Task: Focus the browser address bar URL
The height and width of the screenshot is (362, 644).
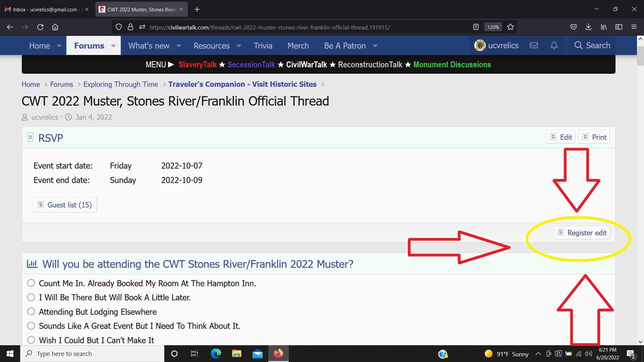Action: 270,27
